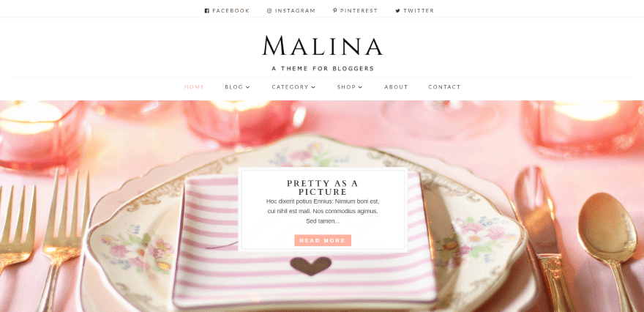The image size is (644, 312).
Task: Open the Pretty As A Picture post title
Action: tap(323, 187)
